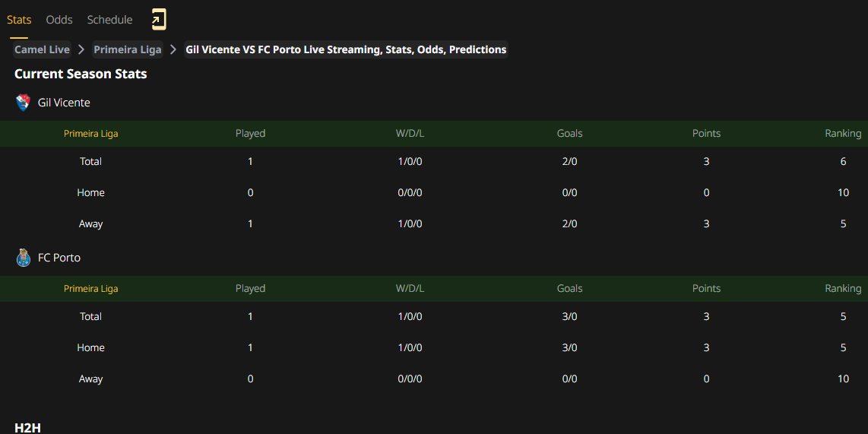The width and height of the screenshot is (868, 434).
Task: Open the share/export icon beside Schedule
Action: pos(159,20)
